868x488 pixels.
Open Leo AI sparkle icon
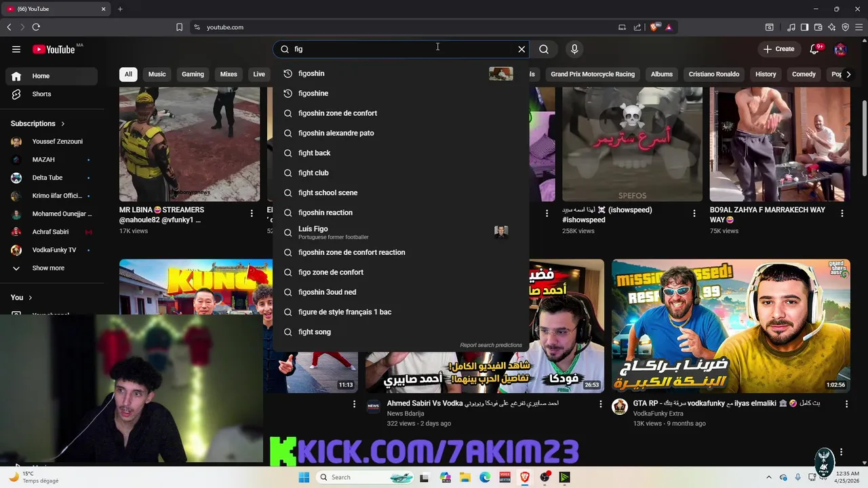click(831, 27)
